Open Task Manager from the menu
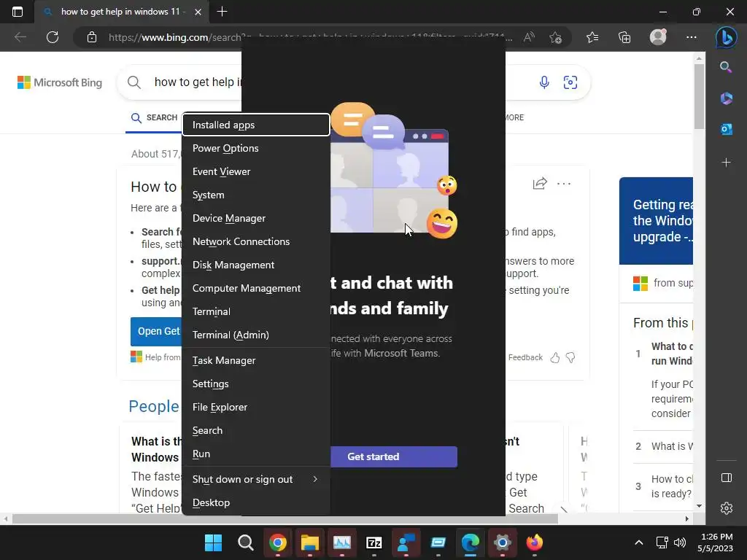 (256, 360)
